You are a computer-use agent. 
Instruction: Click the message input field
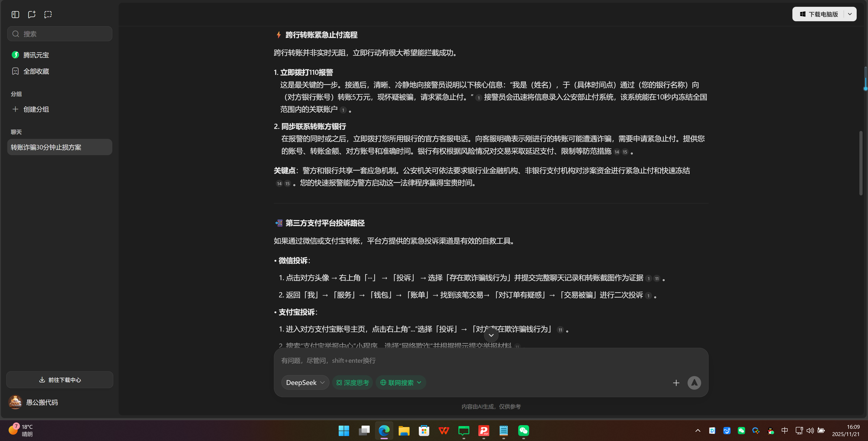[472, 360]
